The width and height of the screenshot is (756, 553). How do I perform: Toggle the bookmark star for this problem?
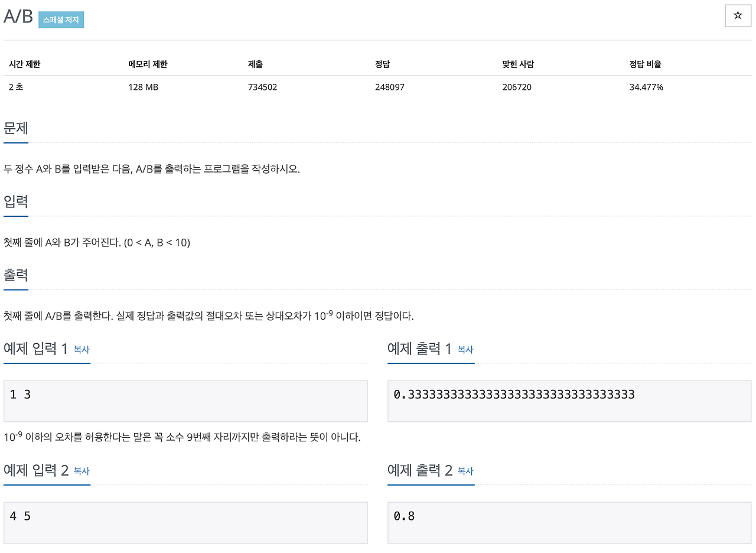click(738, 16)
